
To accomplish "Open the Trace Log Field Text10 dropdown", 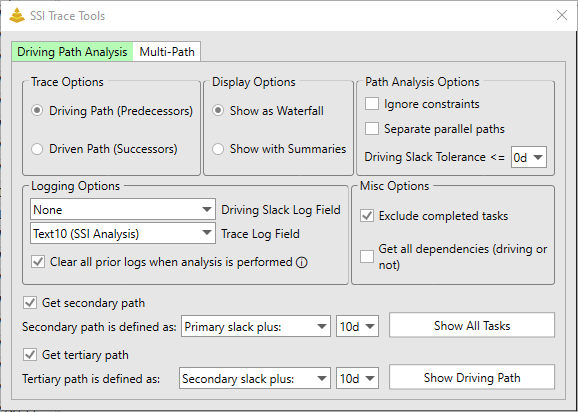I will tap(123, 234).
